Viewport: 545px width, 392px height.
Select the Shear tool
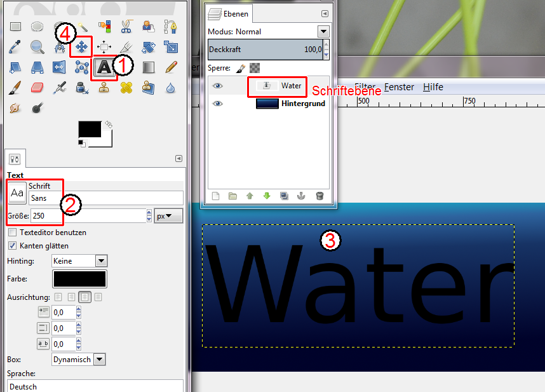[x=15, y=67]
